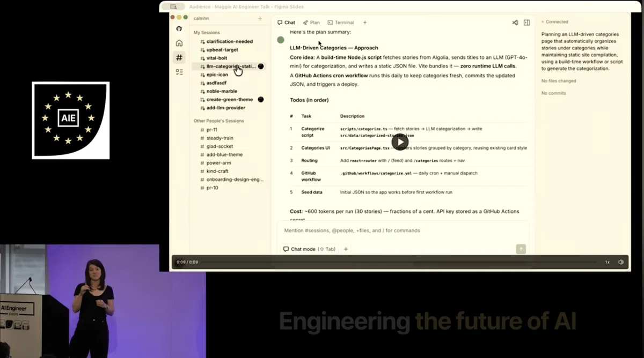Send the message with the arrow button
This screenshot has width=644, height=358.
click(521, 249)
